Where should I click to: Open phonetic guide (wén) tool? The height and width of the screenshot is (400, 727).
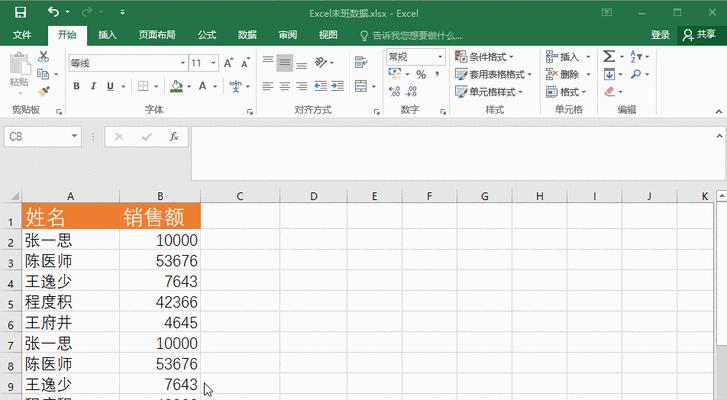[236, 86]
